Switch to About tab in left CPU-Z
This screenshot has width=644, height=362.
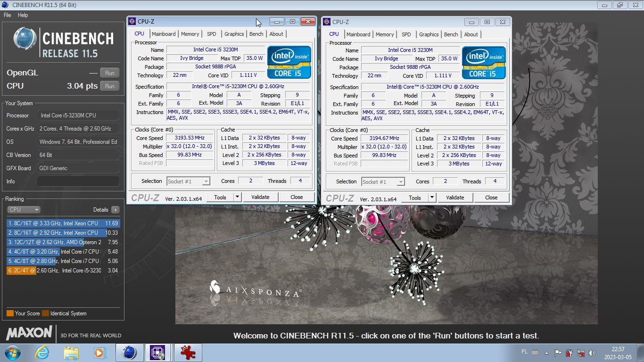[x=276, y=34]
